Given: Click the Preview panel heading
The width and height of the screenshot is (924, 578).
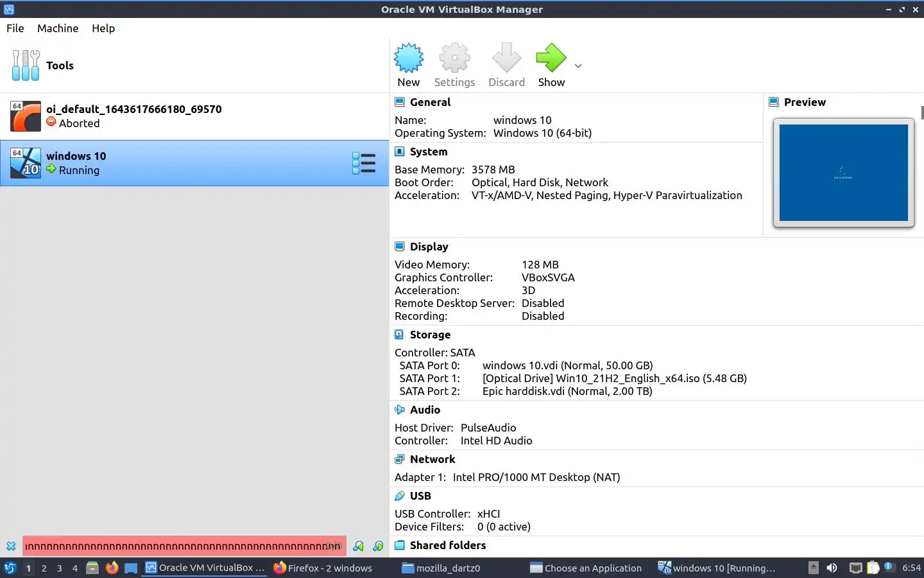Looking at the screenshot, I should (805, 102).
